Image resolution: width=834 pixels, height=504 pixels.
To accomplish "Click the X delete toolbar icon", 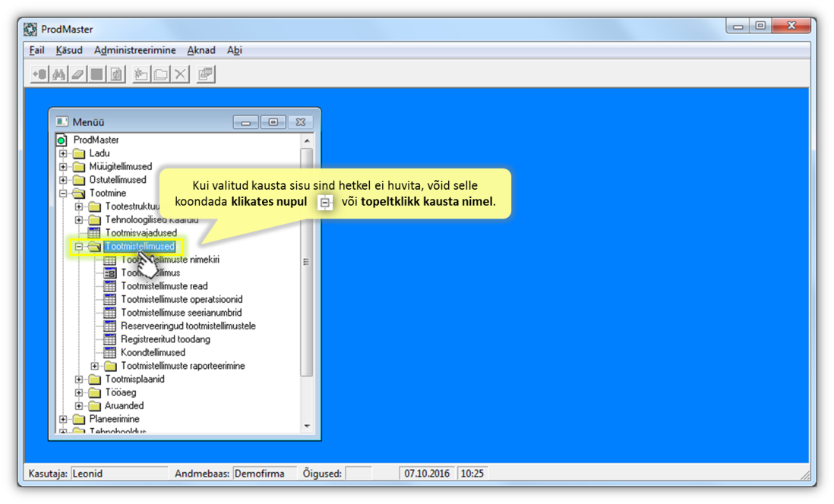I will (x=180, y=74).
